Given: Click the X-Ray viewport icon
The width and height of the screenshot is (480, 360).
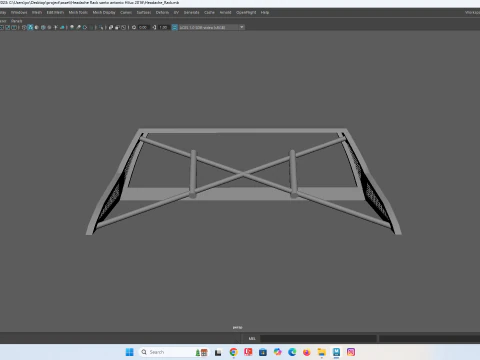Looking at the screenshot, I should 111,27.
